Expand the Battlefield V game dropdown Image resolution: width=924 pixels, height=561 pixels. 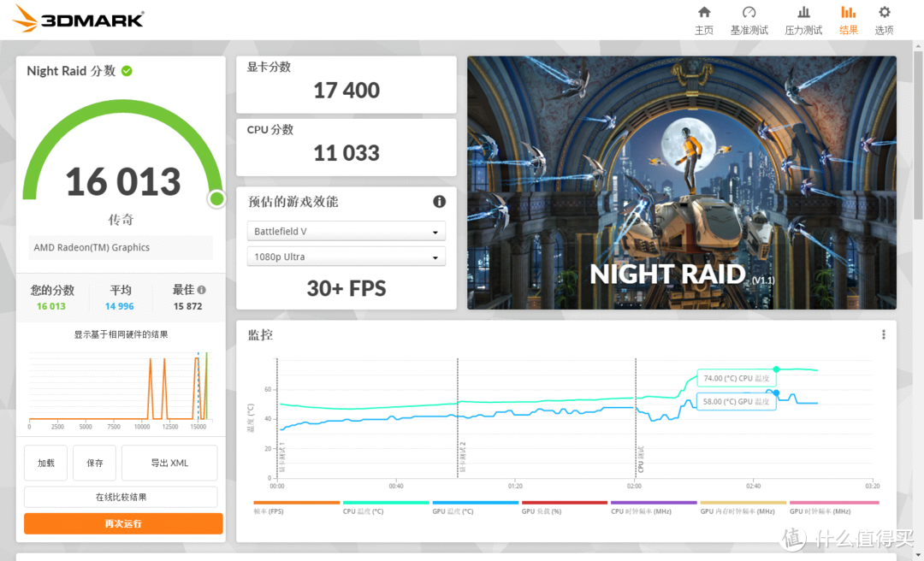click(x=346, y=232)
